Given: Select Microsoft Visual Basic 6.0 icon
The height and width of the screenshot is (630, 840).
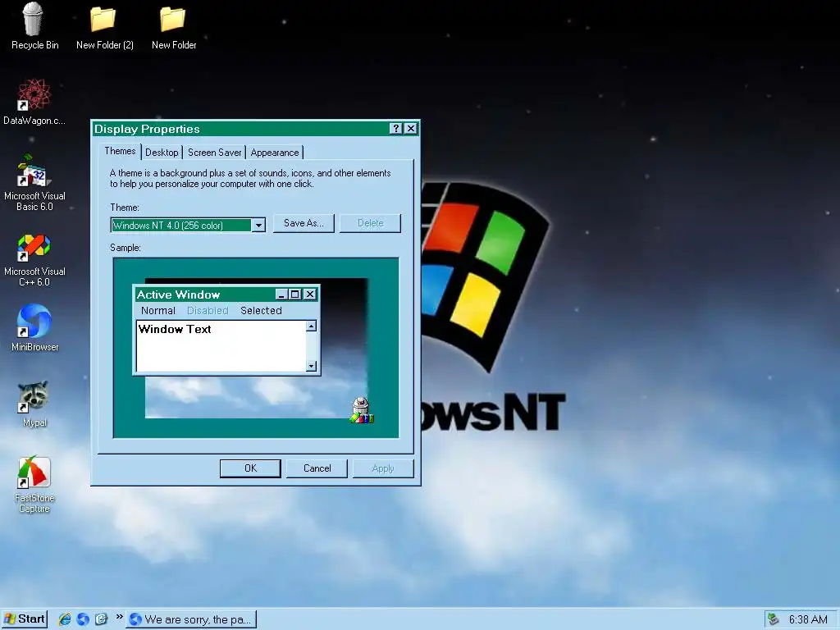Looking at the screenshot, I should coord(34,182).
